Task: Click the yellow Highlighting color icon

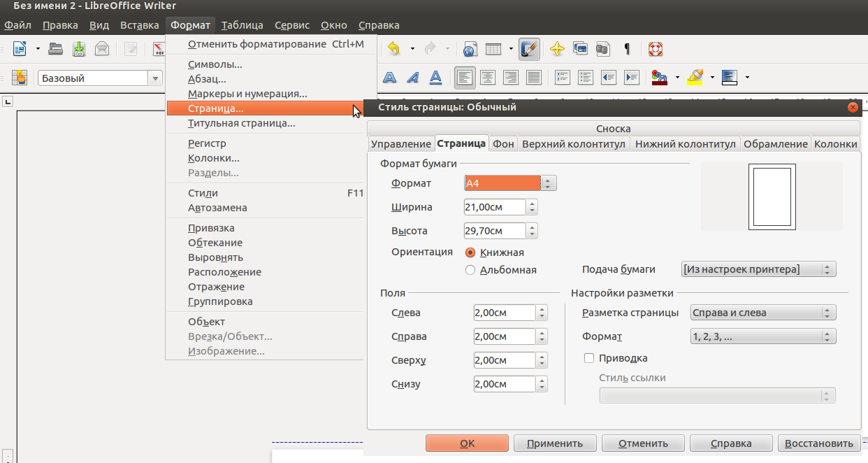Action: (x=695, y=77)
